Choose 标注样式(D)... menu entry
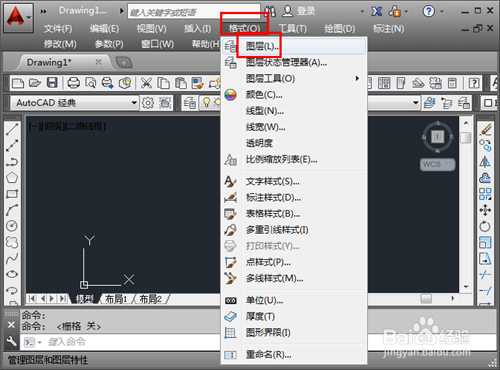Viewport: 500px width, 370px height. 295,198
